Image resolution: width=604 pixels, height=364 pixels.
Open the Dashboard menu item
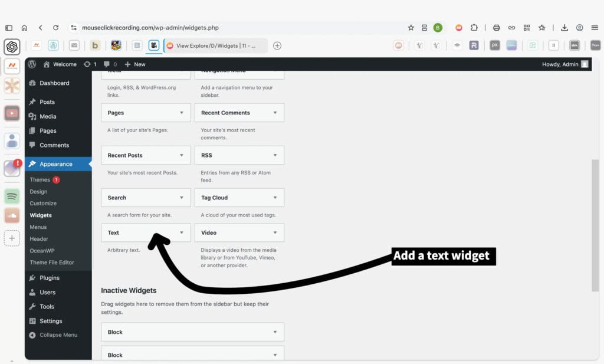54,83
